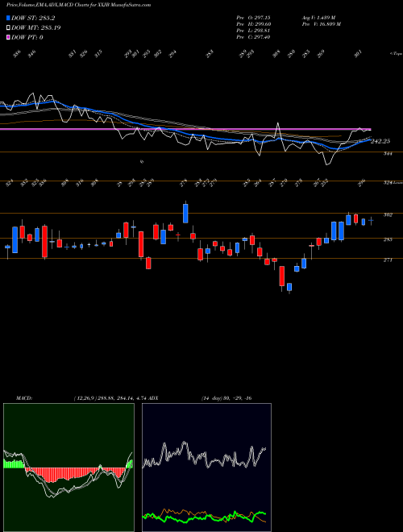403x532 pixels.
Task: Click the blue DOW ST legend swatch
Action: (x=8, y=18)
